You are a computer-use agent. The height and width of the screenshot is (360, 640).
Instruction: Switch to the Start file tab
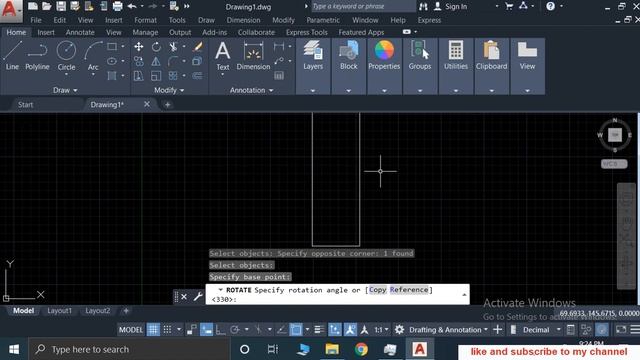[25, 105]
